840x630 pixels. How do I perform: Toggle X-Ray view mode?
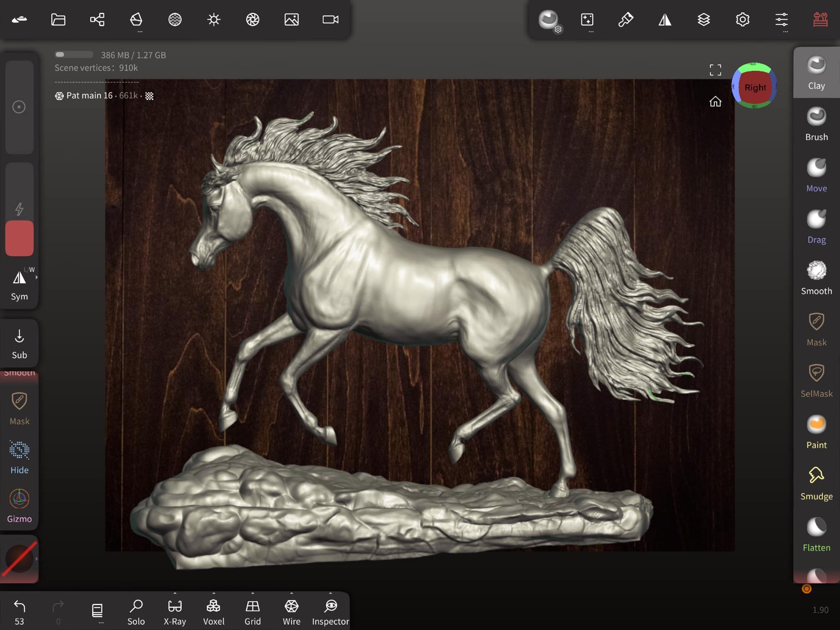(175, 611)
